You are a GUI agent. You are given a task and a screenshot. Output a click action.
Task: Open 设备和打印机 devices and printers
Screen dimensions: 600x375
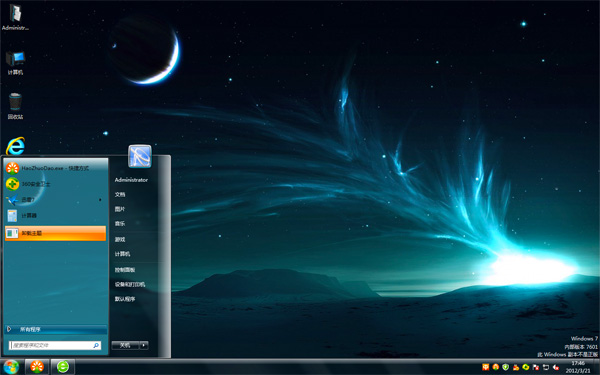pos(130,284)
